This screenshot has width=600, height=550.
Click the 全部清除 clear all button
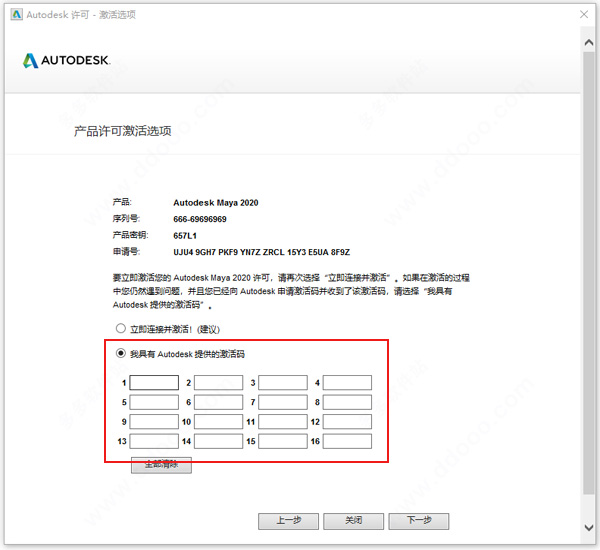(x=161, y=465)
